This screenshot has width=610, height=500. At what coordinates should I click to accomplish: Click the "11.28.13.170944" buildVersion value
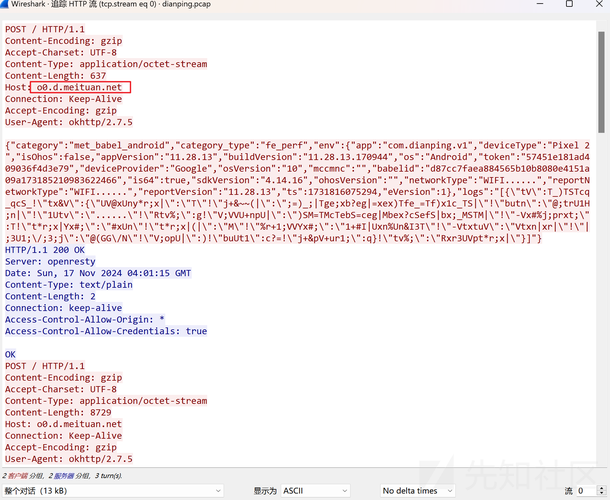coord(348,157)
